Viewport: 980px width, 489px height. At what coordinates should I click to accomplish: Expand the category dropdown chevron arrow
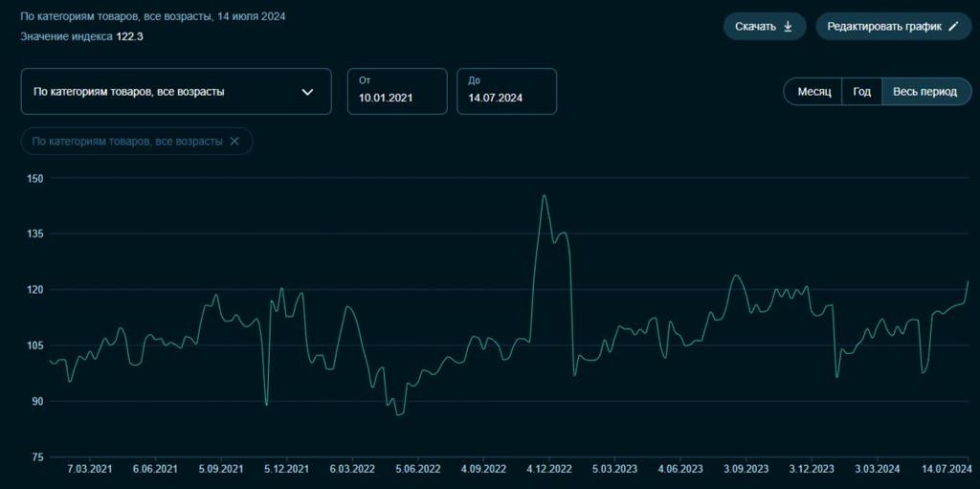[307, 92]
